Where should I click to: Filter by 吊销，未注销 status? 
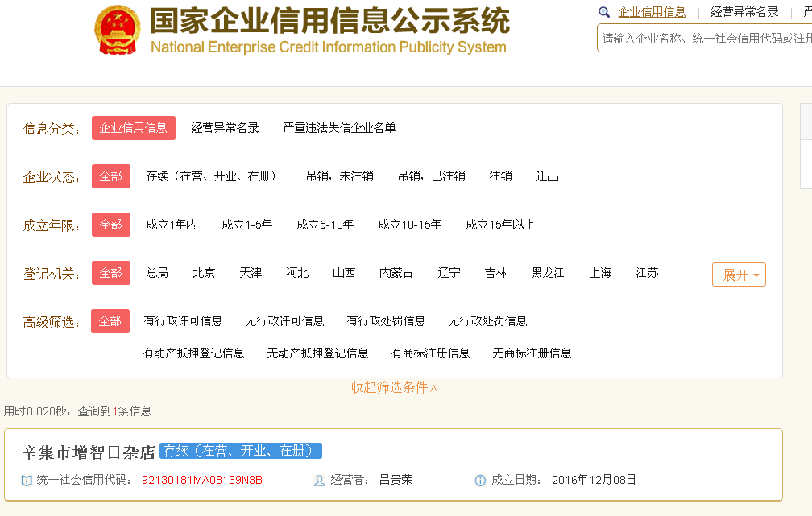pyautogui.click(x=340, y=176)
